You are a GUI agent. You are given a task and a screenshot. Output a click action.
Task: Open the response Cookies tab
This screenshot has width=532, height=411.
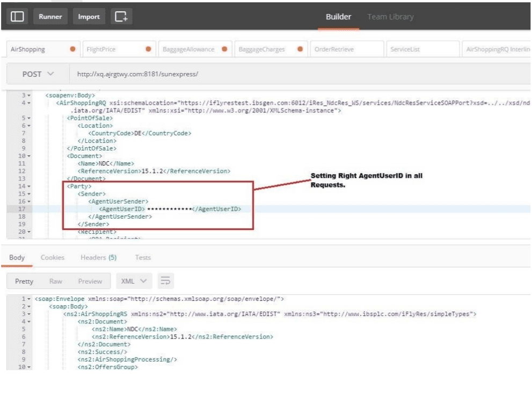click(x=52, y=257)
